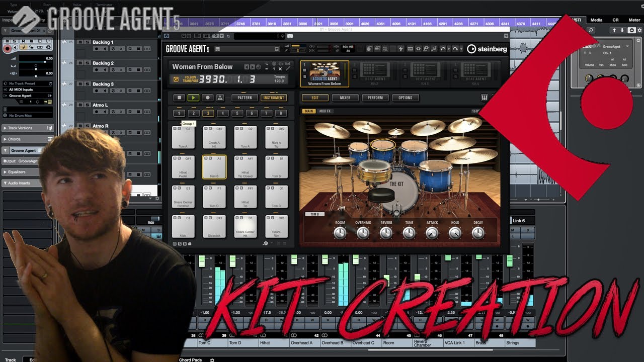The image size is (644, 362).
Task: Select pad group 3
Action: [208, 114]
